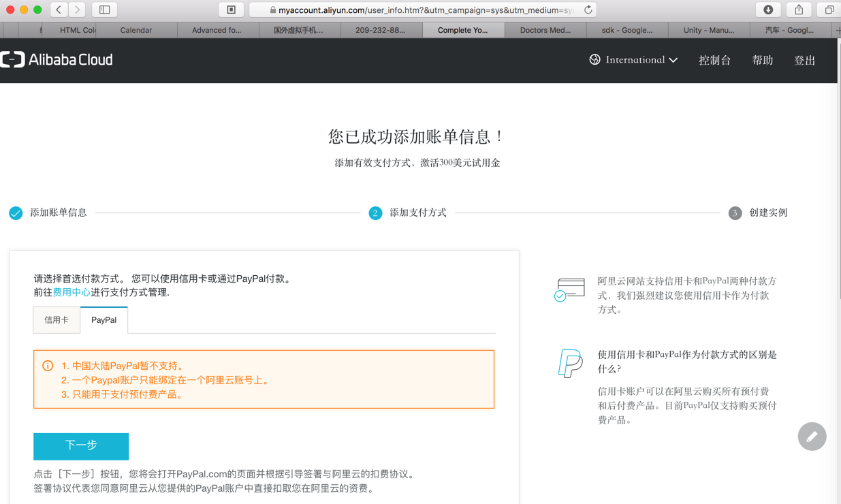Viewport: 841px width, 504px height.
Task: Click the credit card illustration icon
Action: point(569,289)
